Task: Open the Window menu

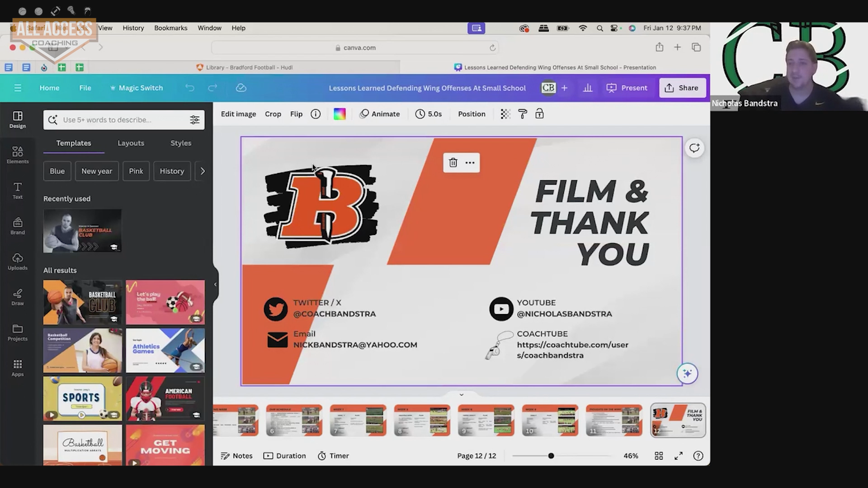Action: [209, 28]
